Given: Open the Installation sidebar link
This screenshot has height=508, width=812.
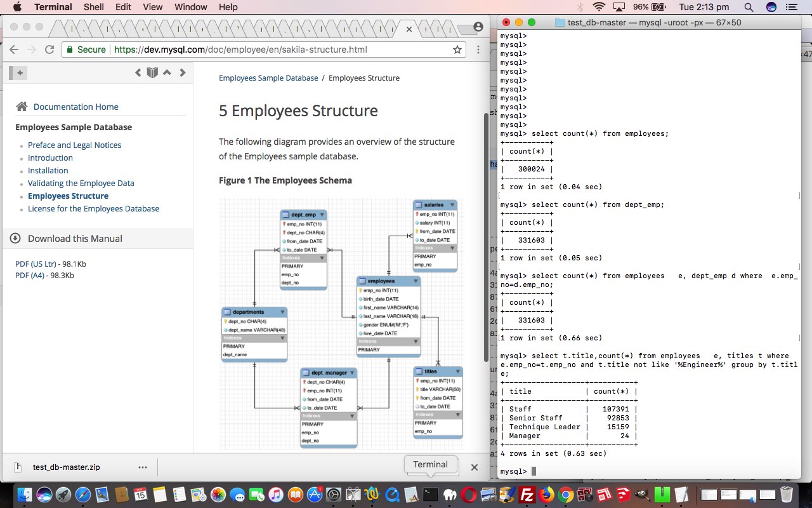Looking at the screenshot, I should 48,170.
